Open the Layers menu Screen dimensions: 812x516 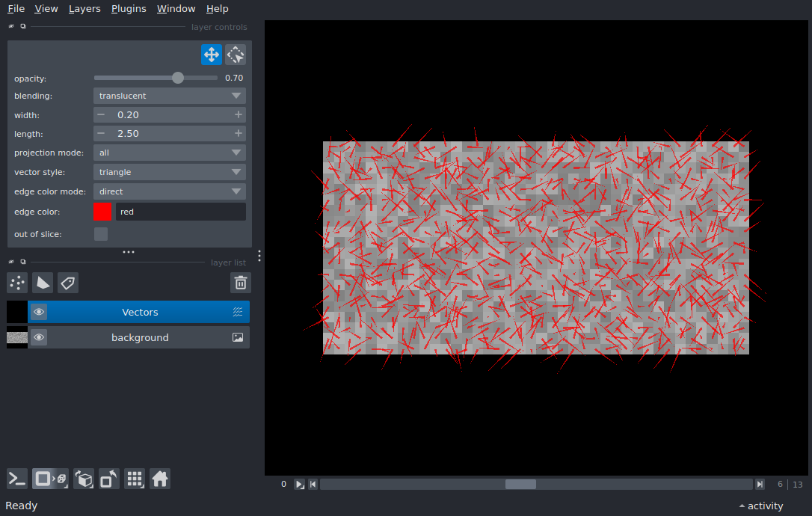84,9
